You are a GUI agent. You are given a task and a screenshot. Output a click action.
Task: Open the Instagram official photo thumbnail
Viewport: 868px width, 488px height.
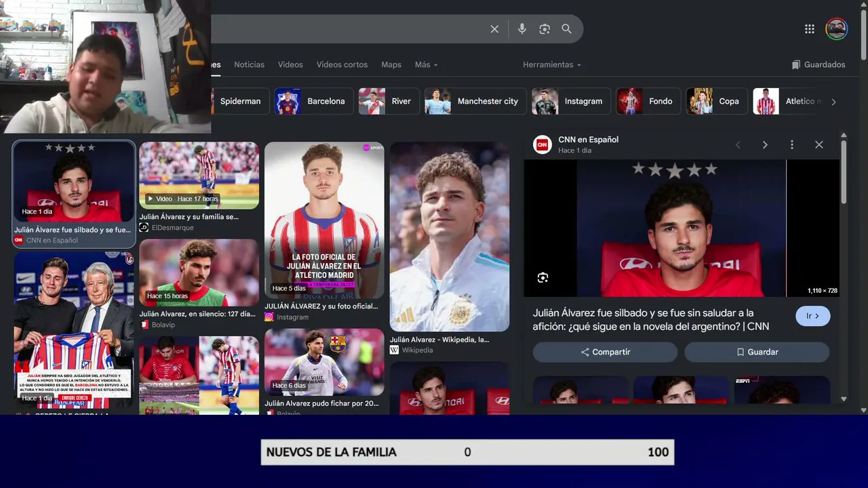pos(324,220)
